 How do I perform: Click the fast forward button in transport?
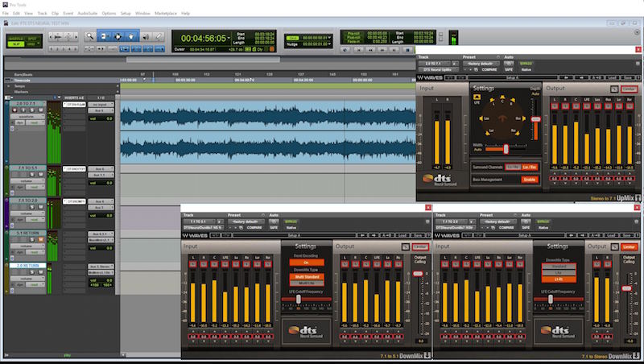(x=382, y=50)
